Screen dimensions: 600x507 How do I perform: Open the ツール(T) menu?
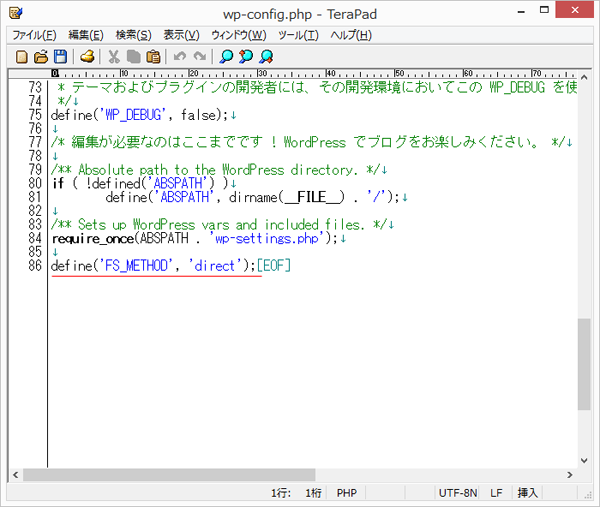tap(298, 35)
